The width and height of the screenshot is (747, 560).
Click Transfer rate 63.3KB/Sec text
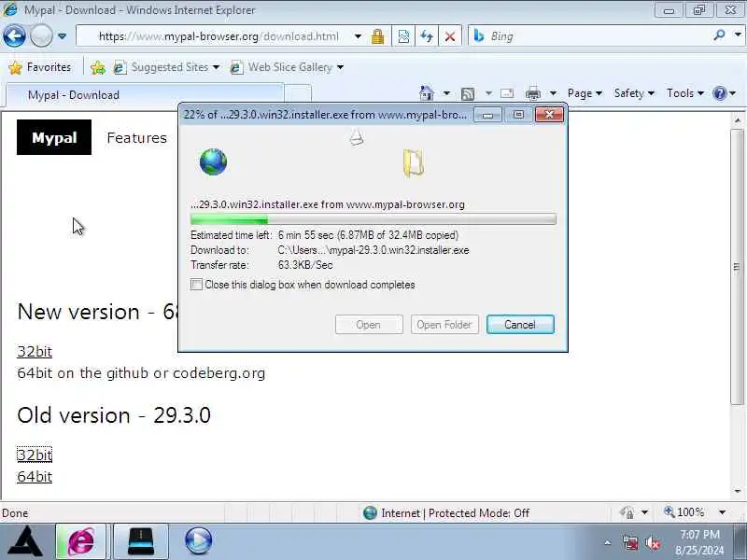coord(261,265)
